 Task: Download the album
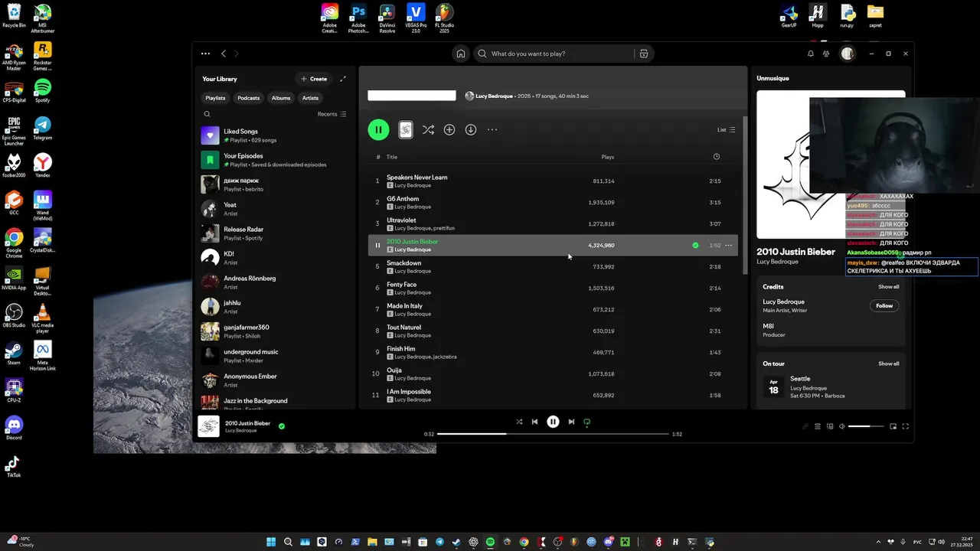pyautogui.click(x=471, y=130)
